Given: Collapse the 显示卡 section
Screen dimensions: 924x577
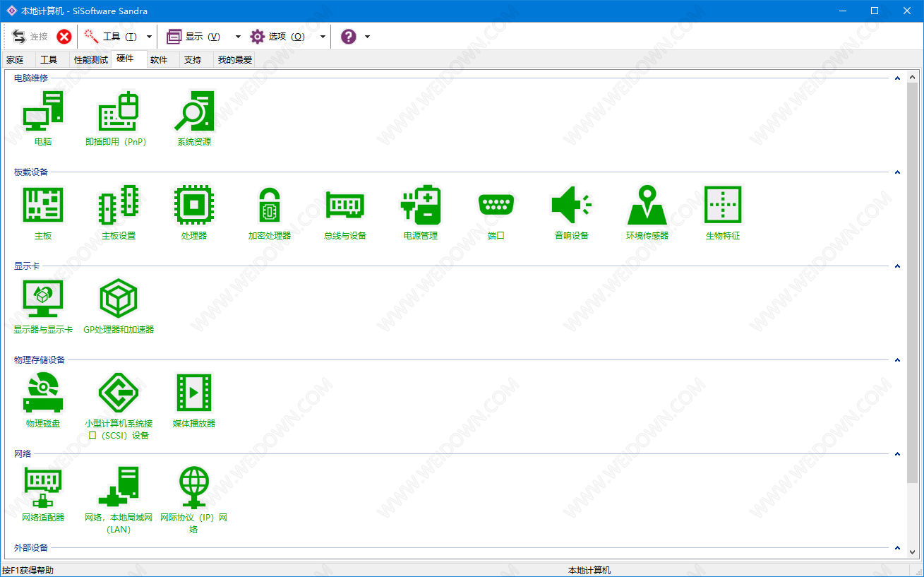Looking at the screenshot, I should click(898, 266).
